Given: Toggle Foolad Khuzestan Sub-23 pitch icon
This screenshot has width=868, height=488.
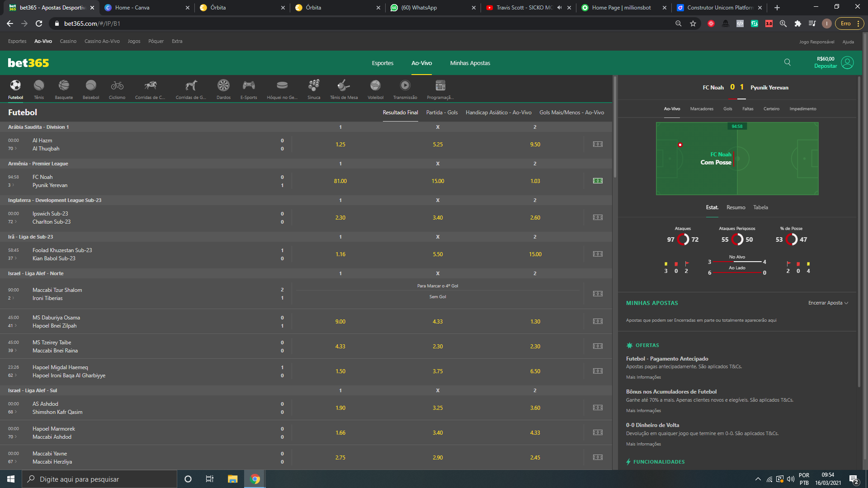Looking at the screenshot, I should (598, 254).
